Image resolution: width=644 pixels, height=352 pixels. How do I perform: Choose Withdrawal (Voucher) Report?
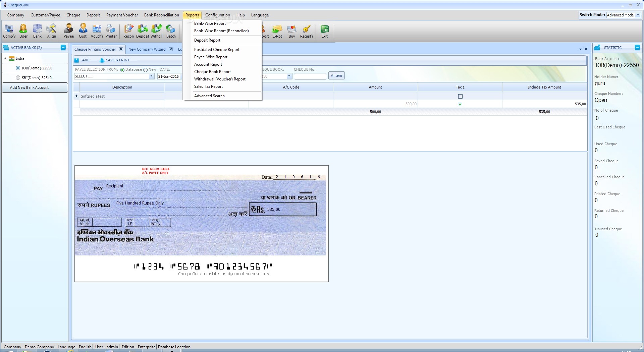(x=220, y=79)
